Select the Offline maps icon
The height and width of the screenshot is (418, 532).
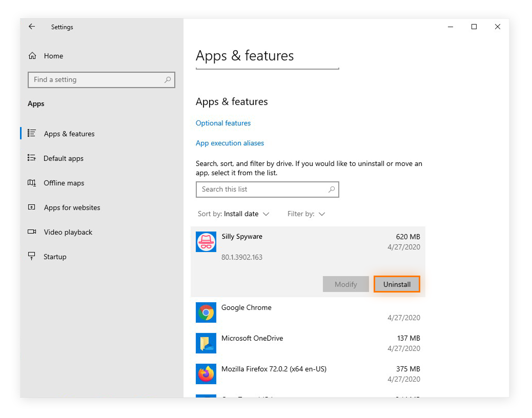[x=32, y=183]
